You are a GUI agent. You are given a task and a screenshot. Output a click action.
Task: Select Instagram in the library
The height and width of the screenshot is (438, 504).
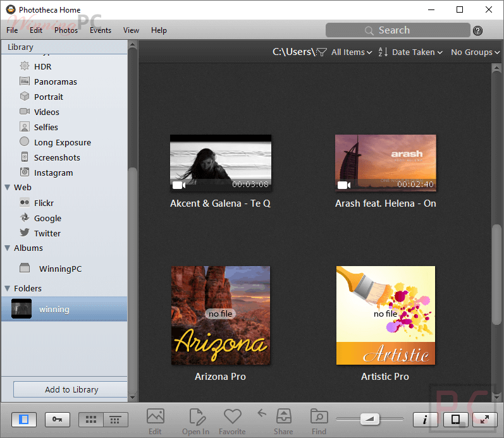[x=53, y=173]
